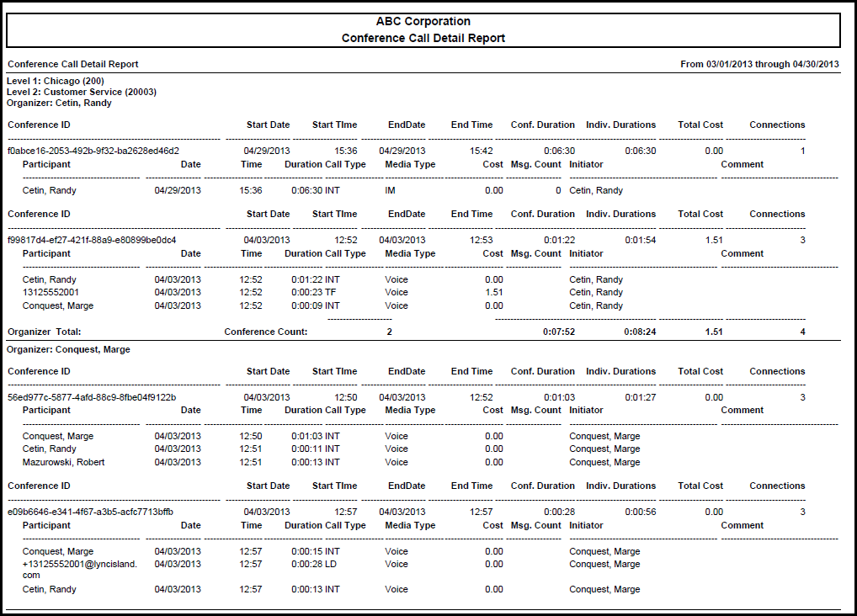
Task: Click the date range From 03/01/2013 through 04/30/2013
Action: point(759,64)
